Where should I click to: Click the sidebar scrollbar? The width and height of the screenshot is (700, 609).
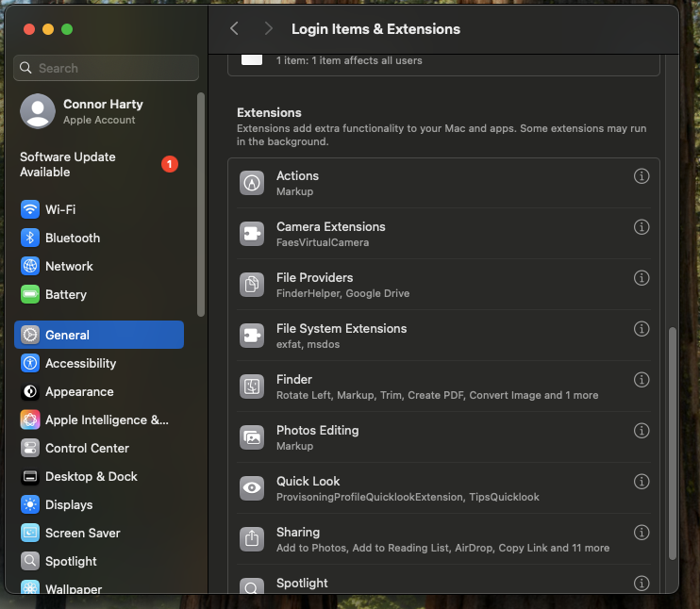(x=201, y=205)
